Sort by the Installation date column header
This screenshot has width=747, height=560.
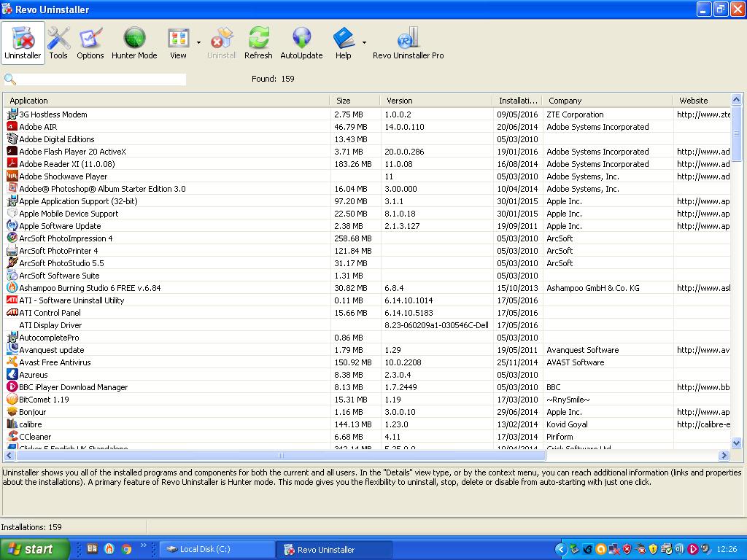[x=517, y=101]
